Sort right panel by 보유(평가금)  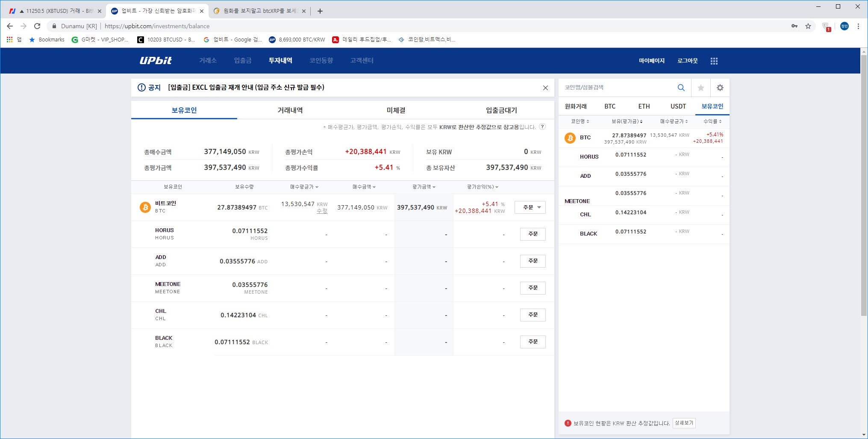[627, 121]
